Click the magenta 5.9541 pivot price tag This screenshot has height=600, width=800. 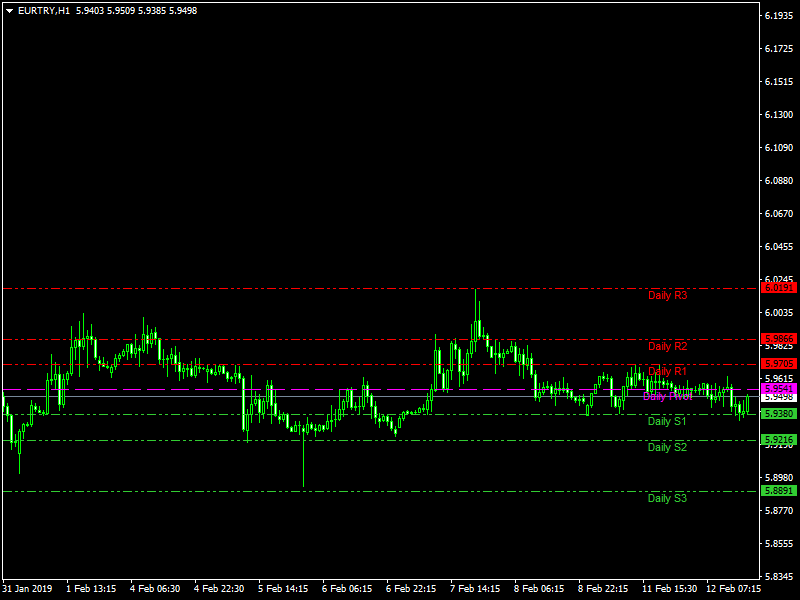(x=778, y=388)
